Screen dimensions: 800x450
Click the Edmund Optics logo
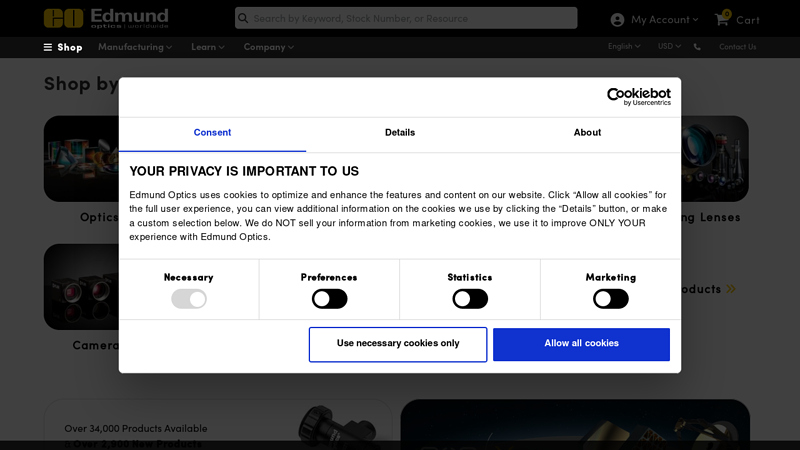click(x=106, y=18)
